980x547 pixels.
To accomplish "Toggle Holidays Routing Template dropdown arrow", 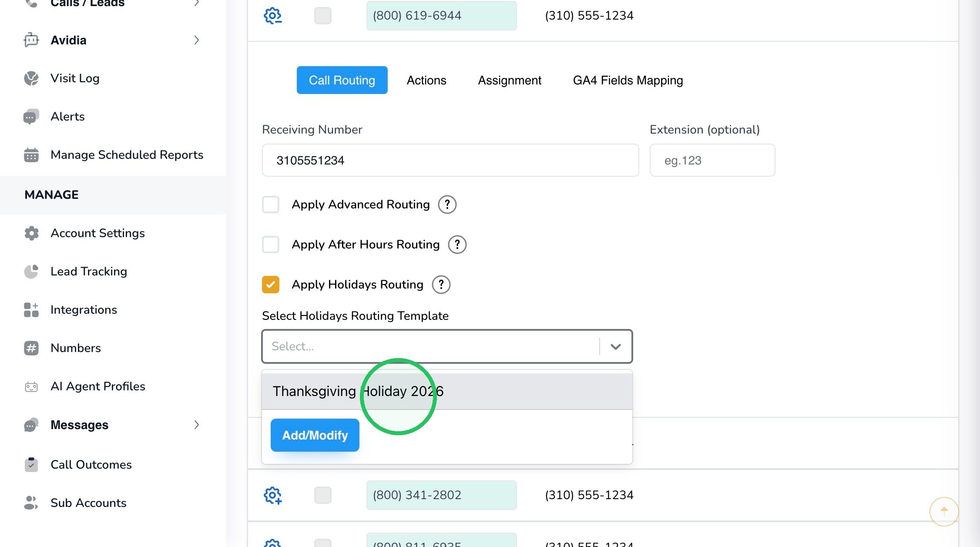I will [615, 346].
